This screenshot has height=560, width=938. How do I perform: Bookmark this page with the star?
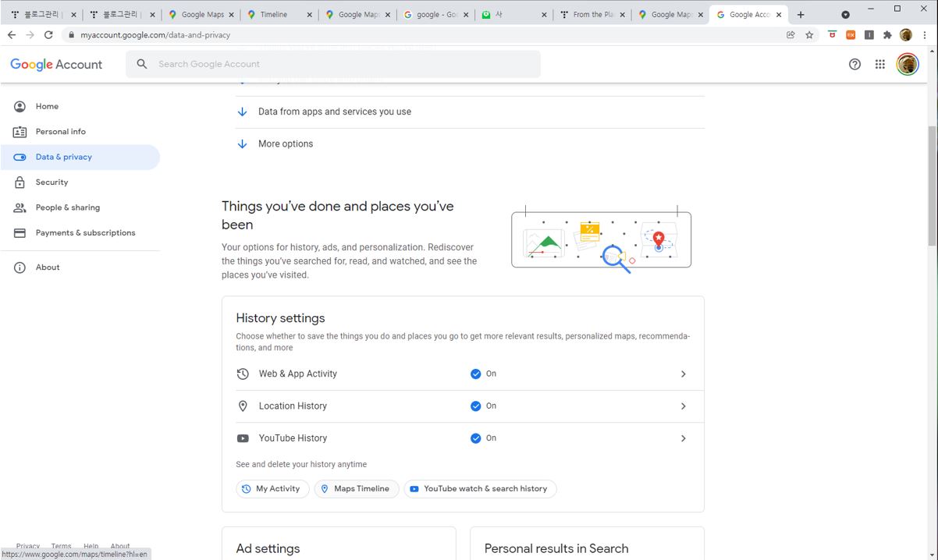tap(809, 35)
